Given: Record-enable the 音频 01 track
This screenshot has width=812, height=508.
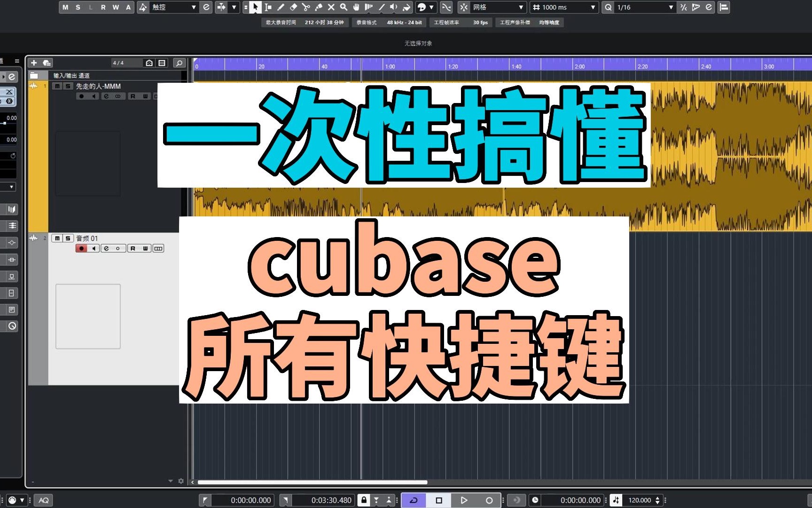Looking at the screenshot, I should coord(81,248).
